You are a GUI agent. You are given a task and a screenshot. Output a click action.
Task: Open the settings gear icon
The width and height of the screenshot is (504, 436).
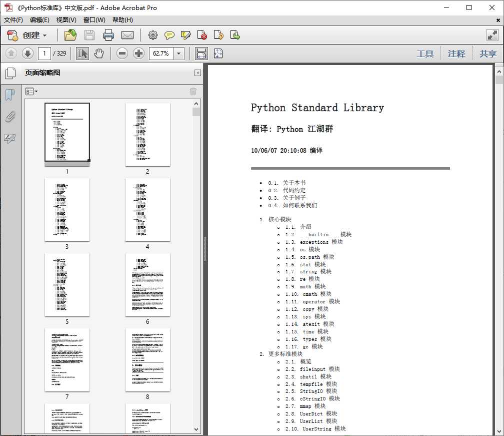coord(152,35)
